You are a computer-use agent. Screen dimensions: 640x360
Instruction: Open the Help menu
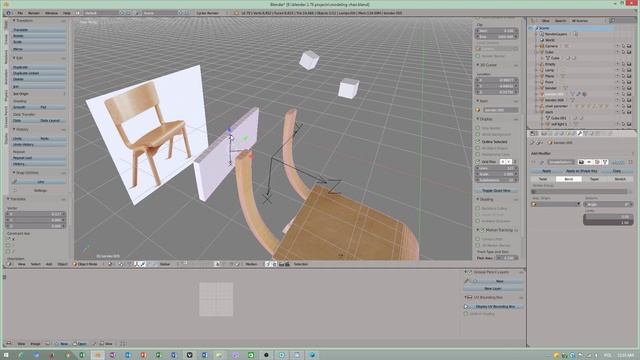67,13
